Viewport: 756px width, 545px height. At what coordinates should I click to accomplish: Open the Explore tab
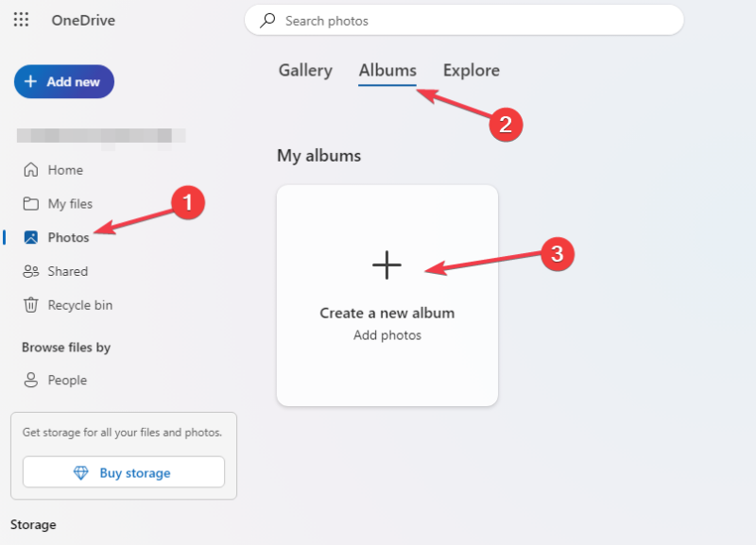tap(471, 70)
